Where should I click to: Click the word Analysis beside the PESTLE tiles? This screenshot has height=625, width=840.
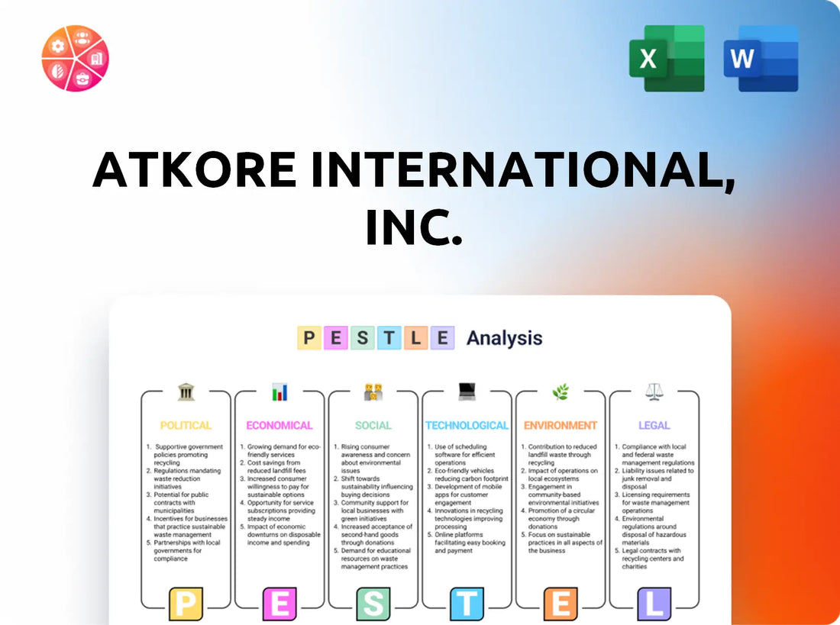[x=504, y=338]
